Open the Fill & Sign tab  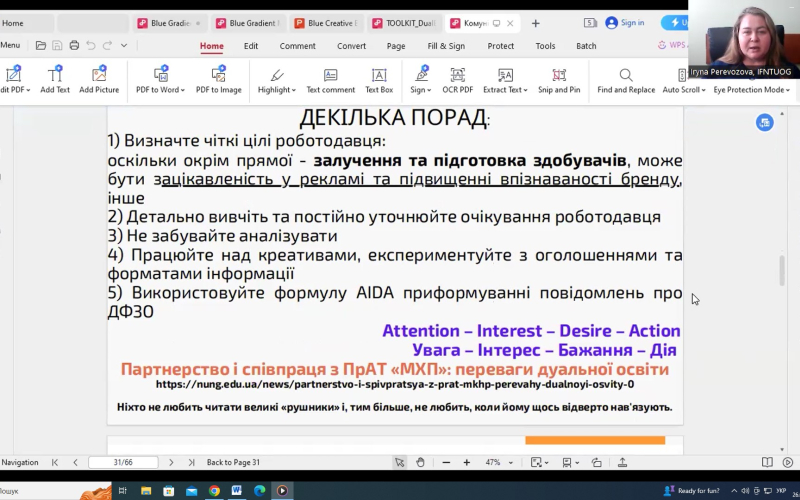tap(446, 46)
